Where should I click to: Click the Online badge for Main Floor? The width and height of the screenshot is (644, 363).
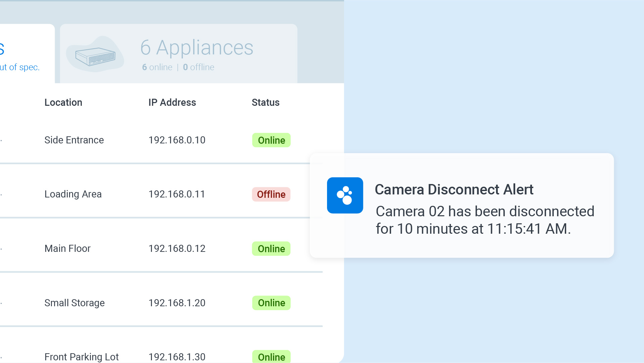[x=271, y=249]
